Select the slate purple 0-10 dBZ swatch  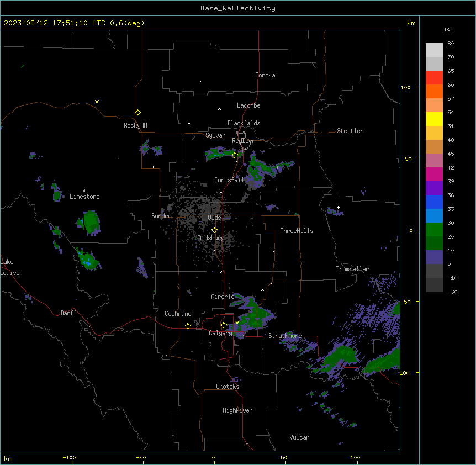[x=434, y=257]
